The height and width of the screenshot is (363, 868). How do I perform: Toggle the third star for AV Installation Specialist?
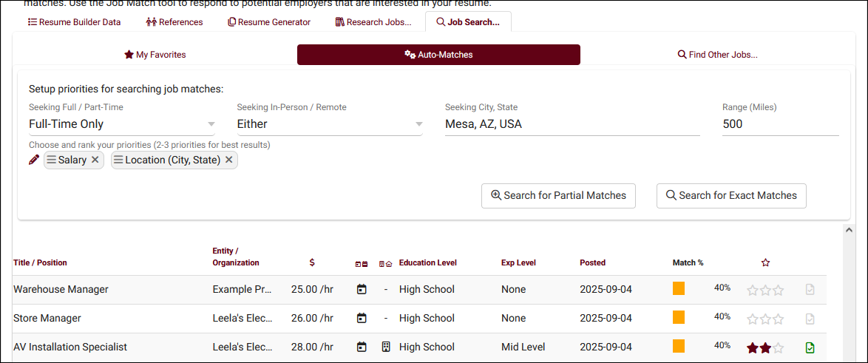point(778,347)
